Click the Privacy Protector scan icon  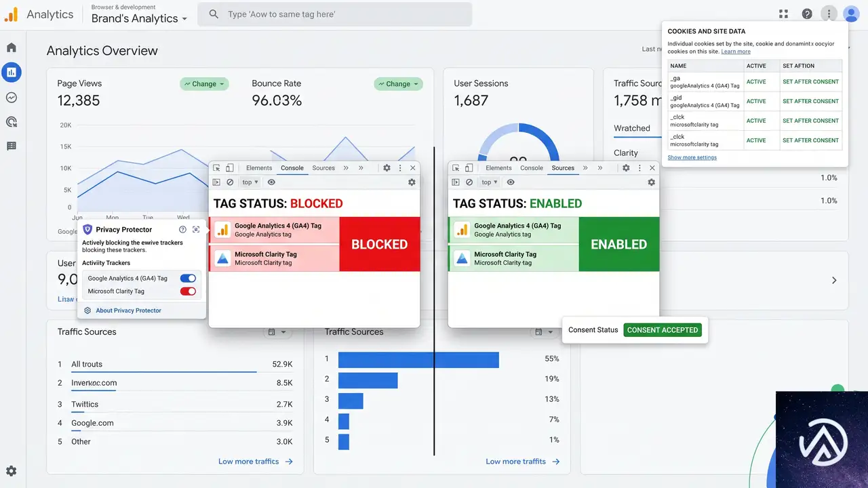point(196,230)
